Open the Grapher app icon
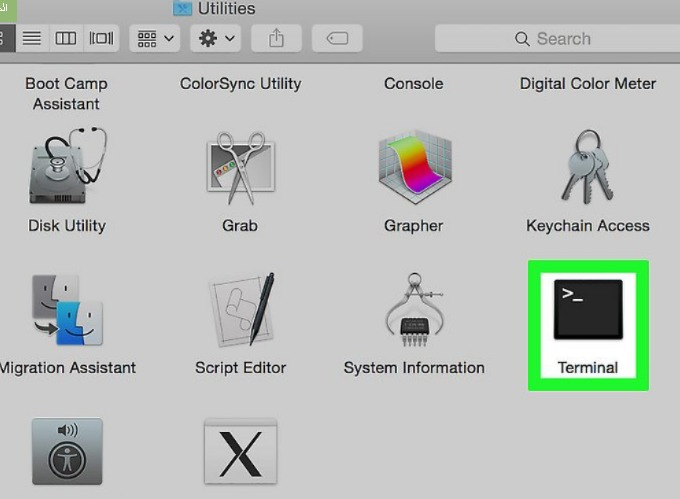The image size is (680, 499). coord(415,167)
